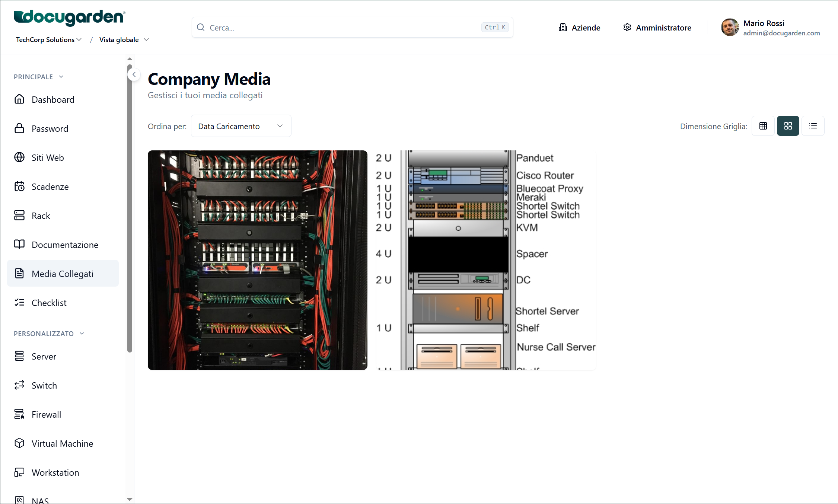Open the Mario Rossi user name

764,23
